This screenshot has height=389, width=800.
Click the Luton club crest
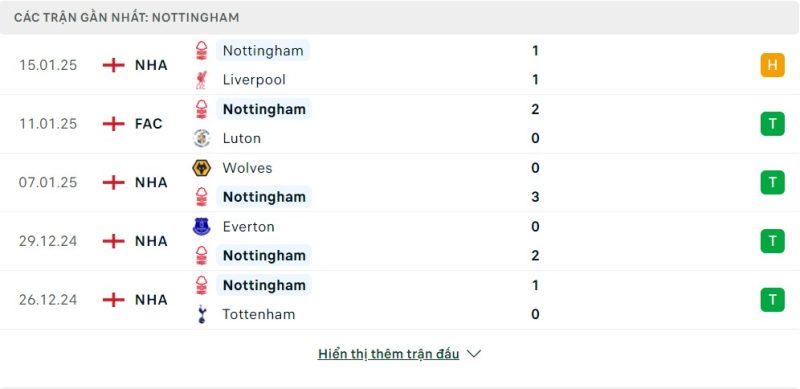(202, 138)
